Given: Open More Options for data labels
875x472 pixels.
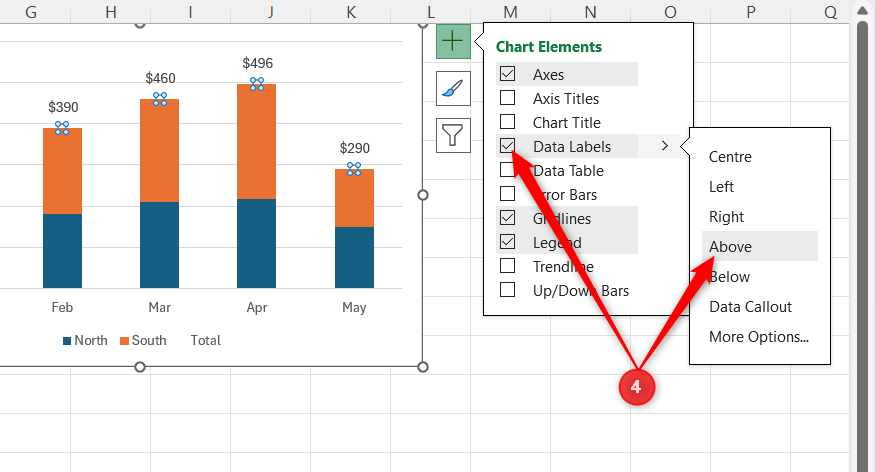Looking at the screenshot, I should pos(758,337).
